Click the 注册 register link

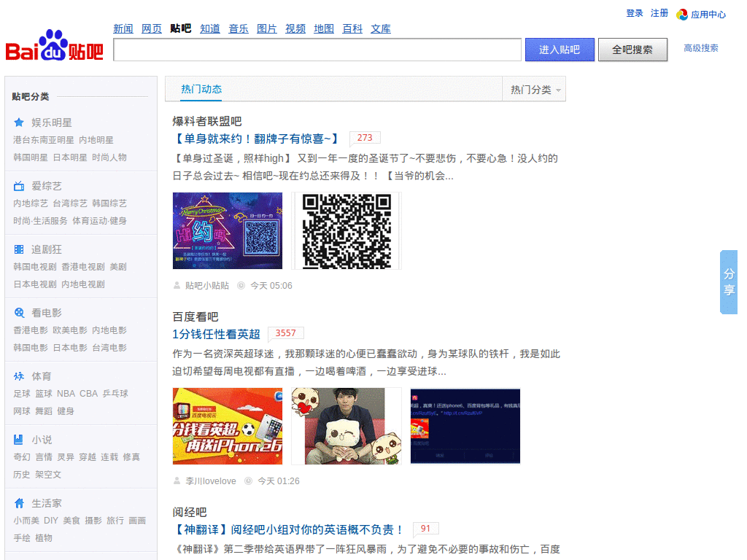point(659,13)
